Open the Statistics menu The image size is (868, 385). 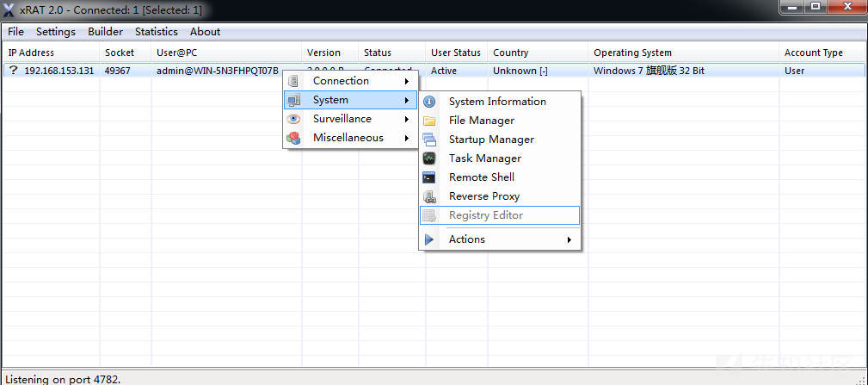[156, 32]
